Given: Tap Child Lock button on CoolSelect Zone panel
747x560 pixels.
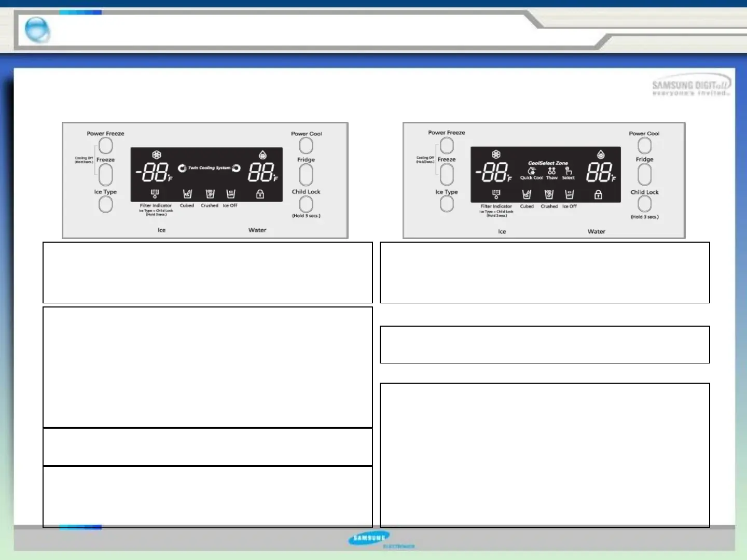Looking at the screenshot, I should point(644,204).
